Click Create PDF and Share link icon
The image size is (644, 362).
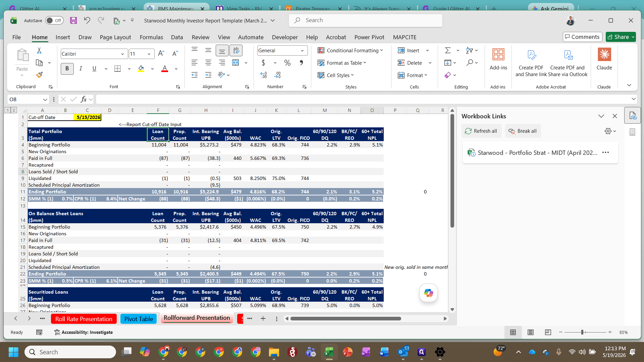point(531,62)
